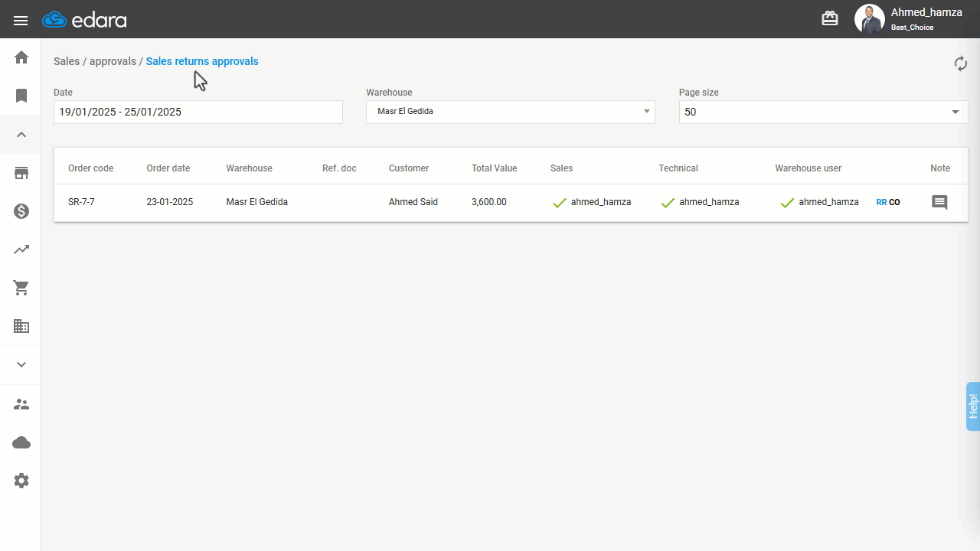
Task: Collapse the sidebar section with up chevron
Action: coord(21,135)
